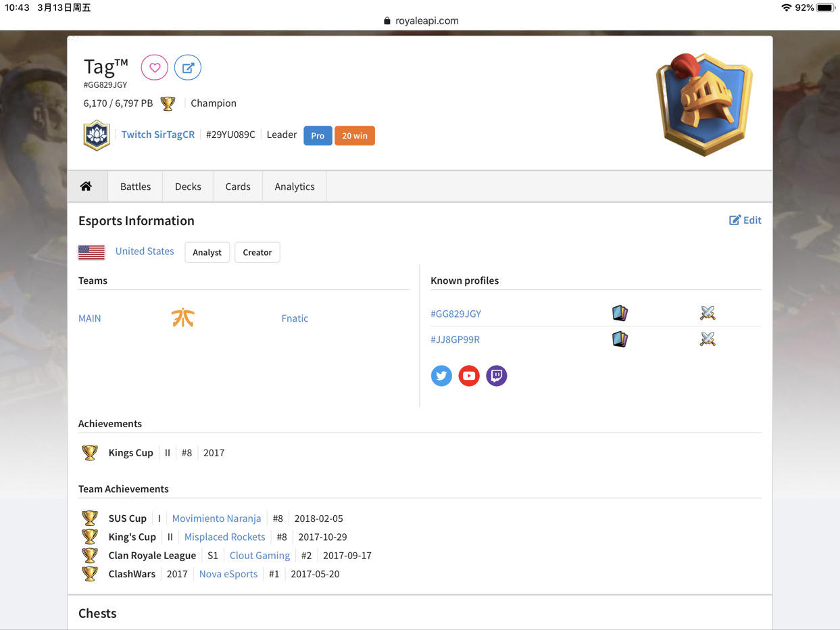
Task: Click the Champion league label
Action: (x=214, y=103)
